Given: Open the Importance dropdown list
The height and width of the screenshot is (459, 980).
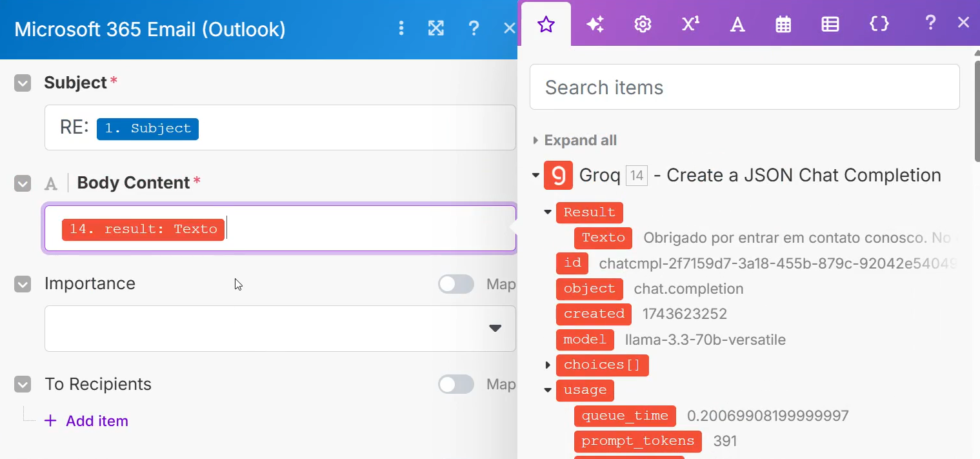Looking at the screenshot, I should (280, 329).
